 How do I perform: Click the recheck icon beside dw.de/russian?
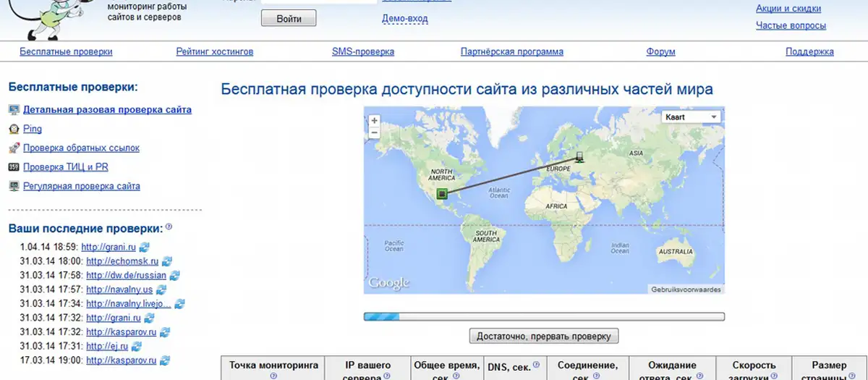(174, 275)
